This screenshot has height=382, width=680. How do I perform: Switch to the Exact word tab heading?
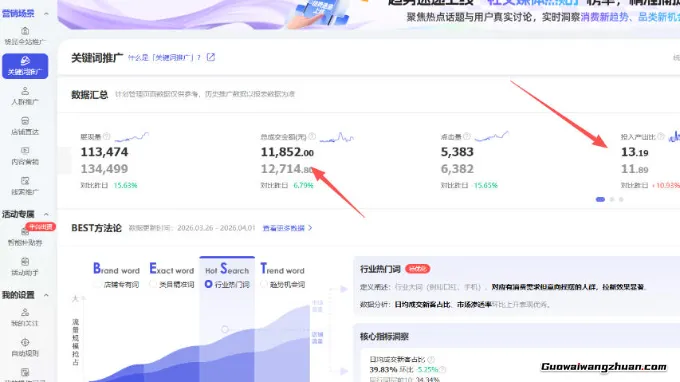pos(172,269)
